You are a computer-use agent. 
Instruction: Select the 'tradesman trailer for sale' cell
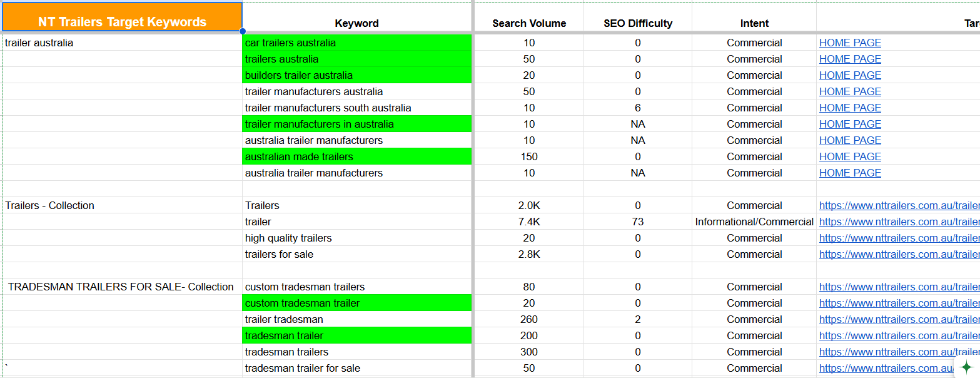pyautogui.click(x=356, y=368)
